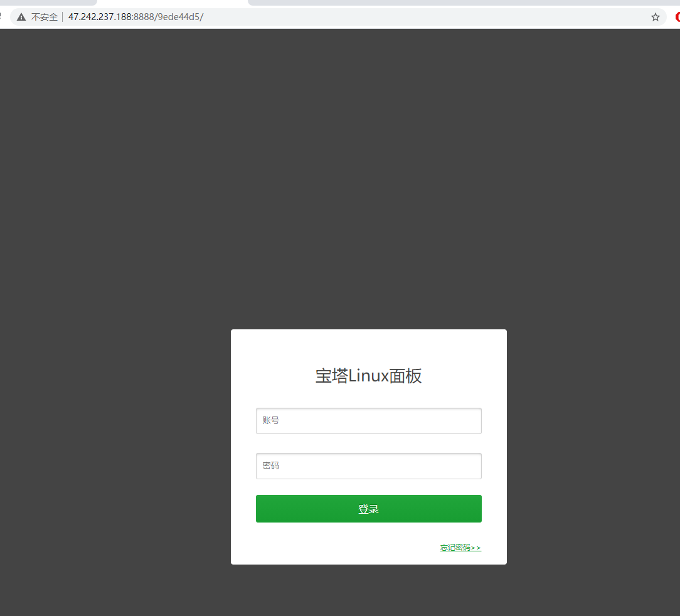This screenshot has width=680, height=616.
Task: Bookmark the page with the star icon
Action: click(x=656, y=17)
